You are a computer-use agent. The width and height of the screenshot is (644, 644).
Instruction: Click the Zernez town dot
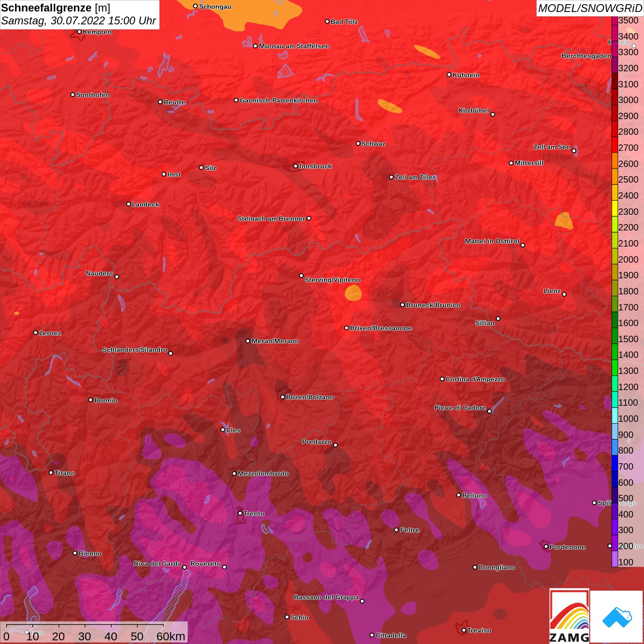pos(35,333)
